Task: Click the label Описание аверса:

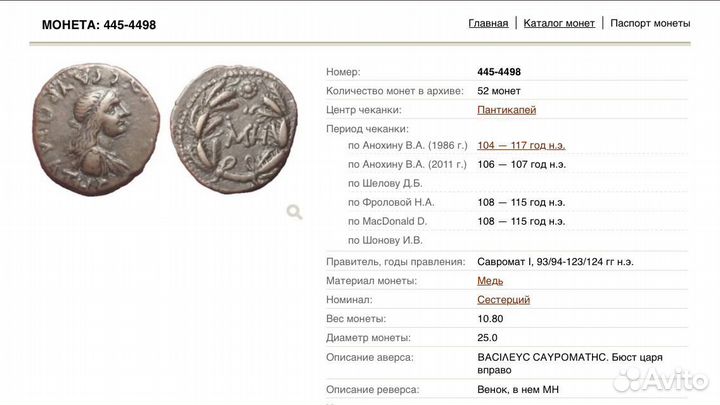Action: click(370, 357)
